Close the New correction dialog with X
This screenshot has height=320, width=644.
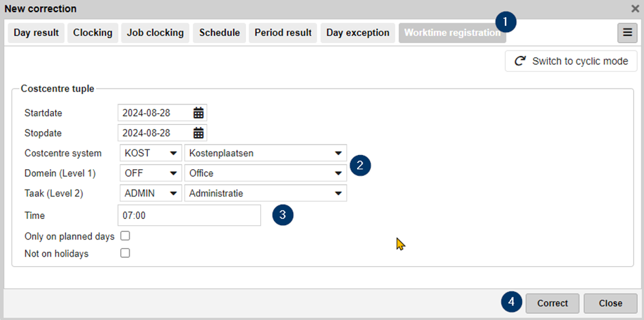[634, 9]
